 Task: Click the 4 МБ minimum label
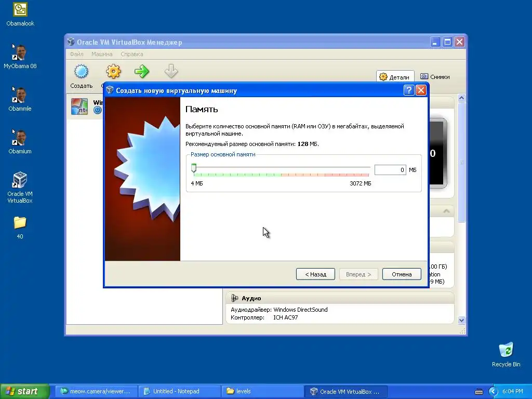[x=197, y=183]
